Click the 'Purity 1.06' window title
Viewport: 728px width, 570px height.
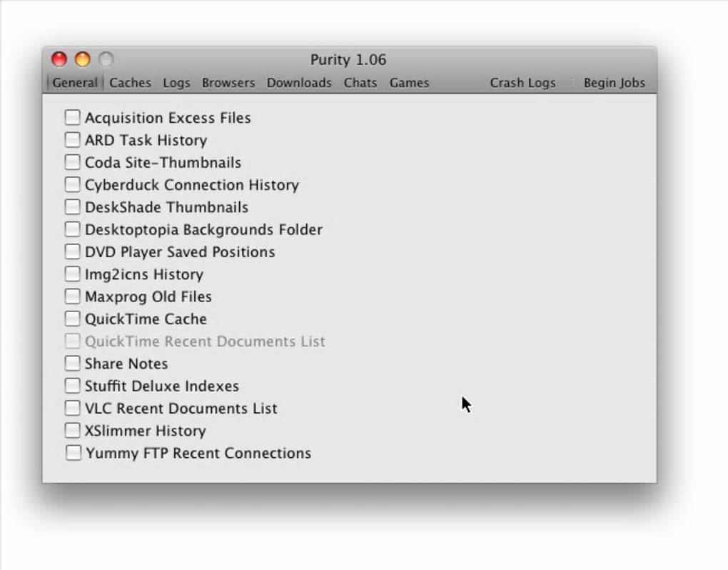(348, 60)
